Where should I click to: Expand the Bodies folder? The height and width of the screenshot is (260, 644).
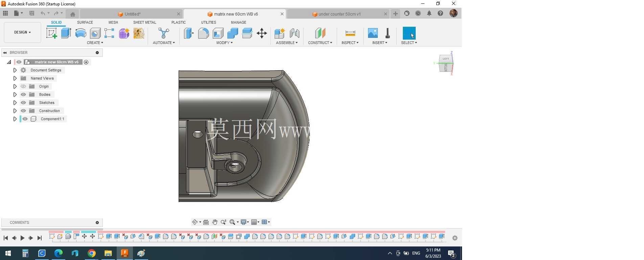click(x=15, y=94)
